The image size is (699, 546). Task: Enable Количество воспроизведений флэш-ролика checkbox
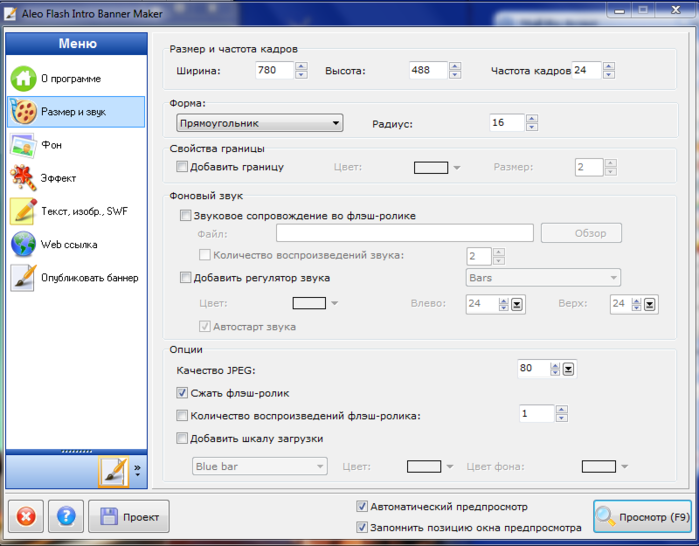pos(181,416)
